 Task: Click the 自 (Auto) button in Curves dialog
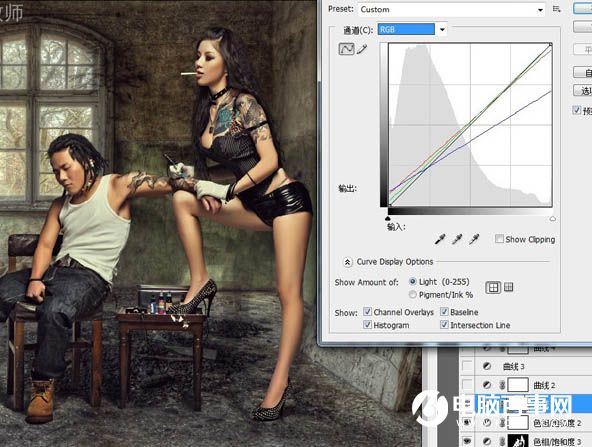(583, 72)
